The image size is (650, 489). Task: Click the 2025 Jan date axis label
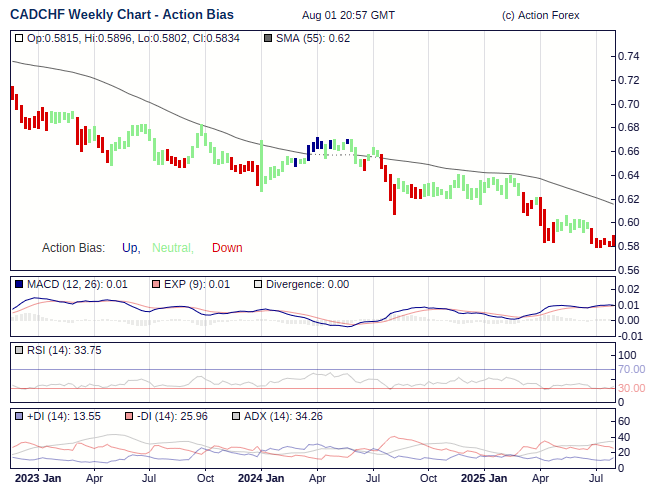point(484,478)
